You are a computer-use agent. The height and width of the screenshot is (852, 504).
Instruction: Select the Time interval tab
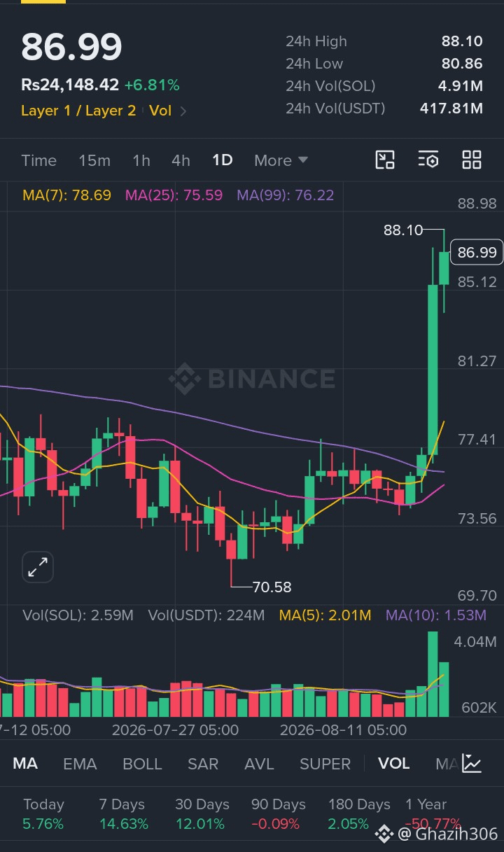click(x=38, y=160)
